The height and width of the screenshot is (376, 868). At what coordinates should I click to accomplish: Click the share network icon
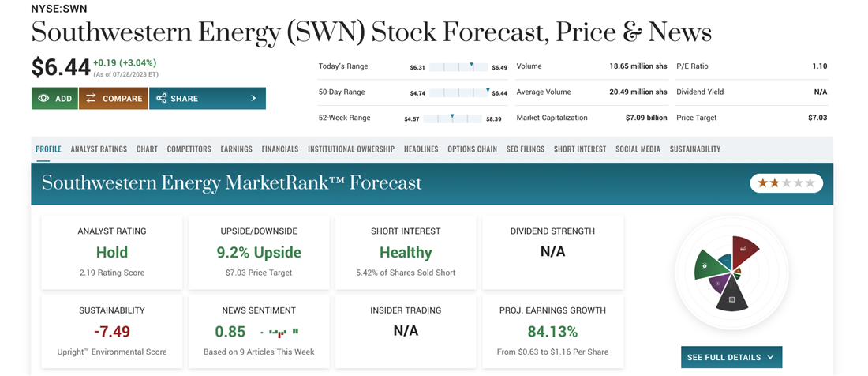[x=161, y=99]
